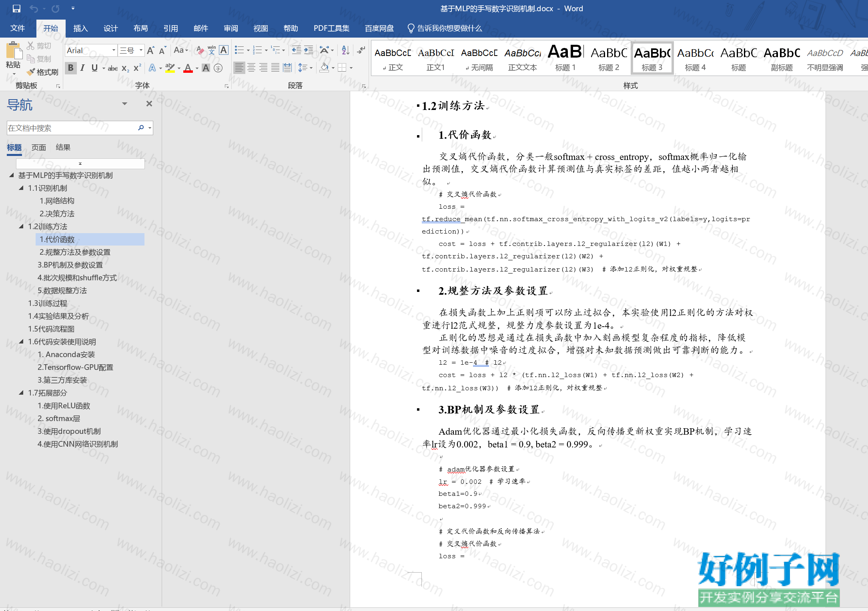Decrease font size with the shrink font icon
Viewport: 868px width, 611px height.
[x=162, y=50]
